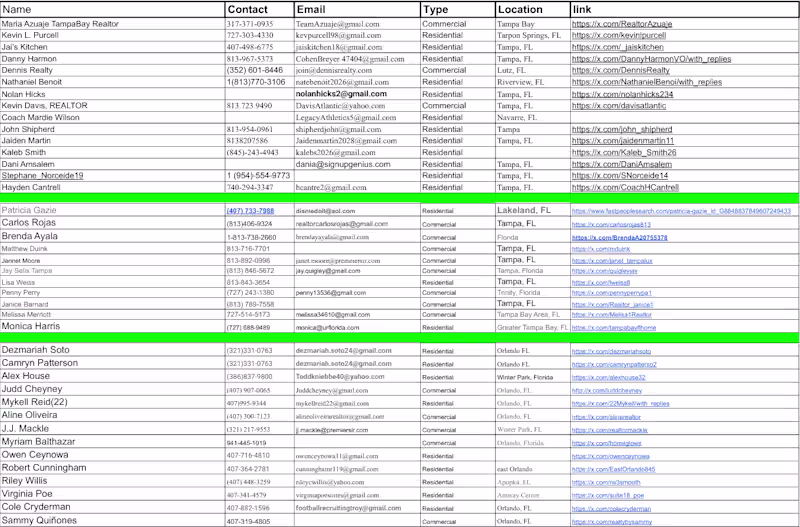Select the Carlos Rojas name cell
Image resolution: width=800 pixels, height=527 pixels.
click(x=112, y=223)
